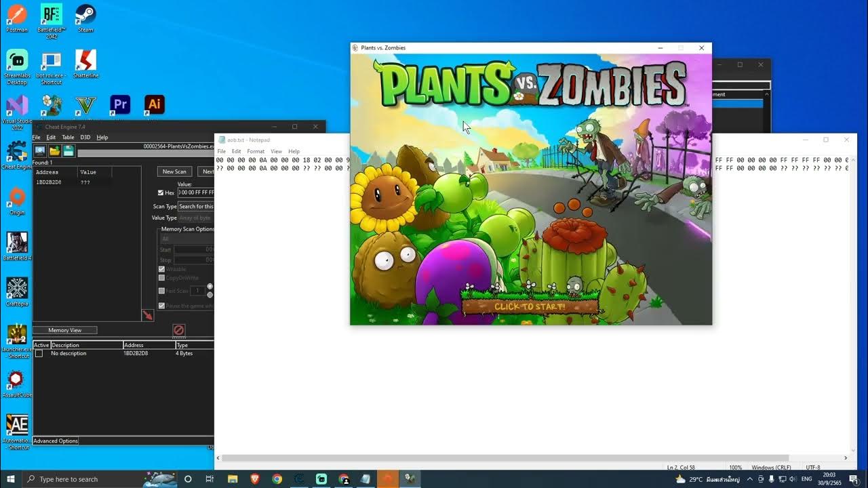
Task: Open the AssaultCube desktop shortcut
Action: (17, 384)
